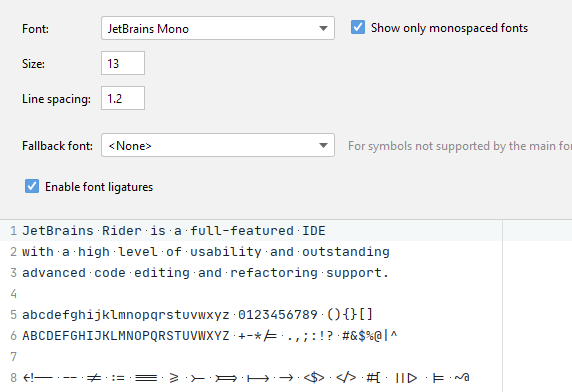Click the JetBrains Mono font combo box
Screen dimensions: 572x392
tap(218, 28)
